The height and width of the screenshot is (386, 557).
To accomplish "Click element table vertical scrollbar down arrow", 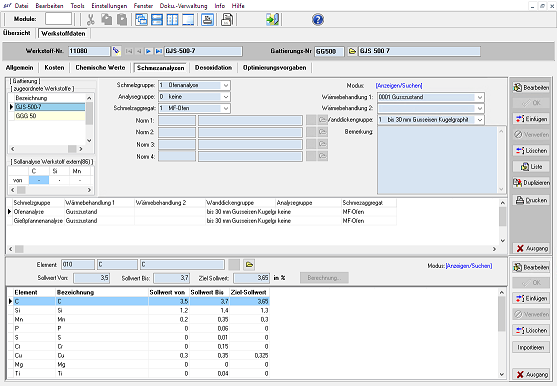I will (502, 374).
